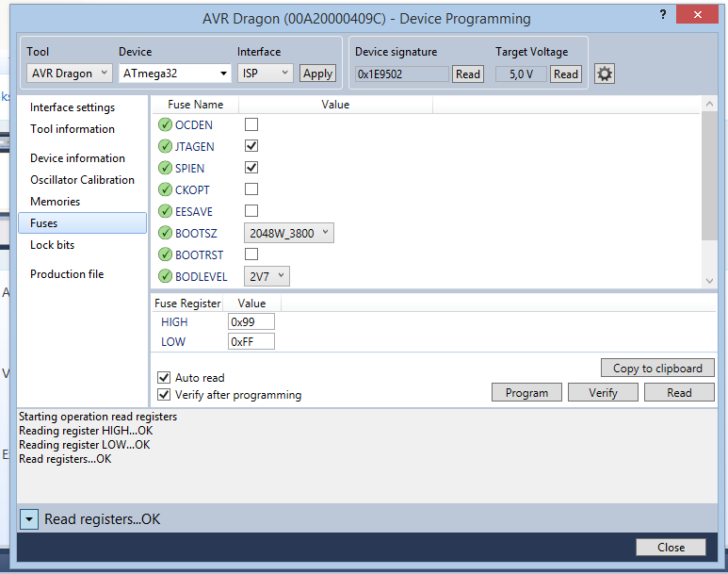Screen dimensions: 728x574
Task: Open Oscillator Calibration page
Action: 82,180
